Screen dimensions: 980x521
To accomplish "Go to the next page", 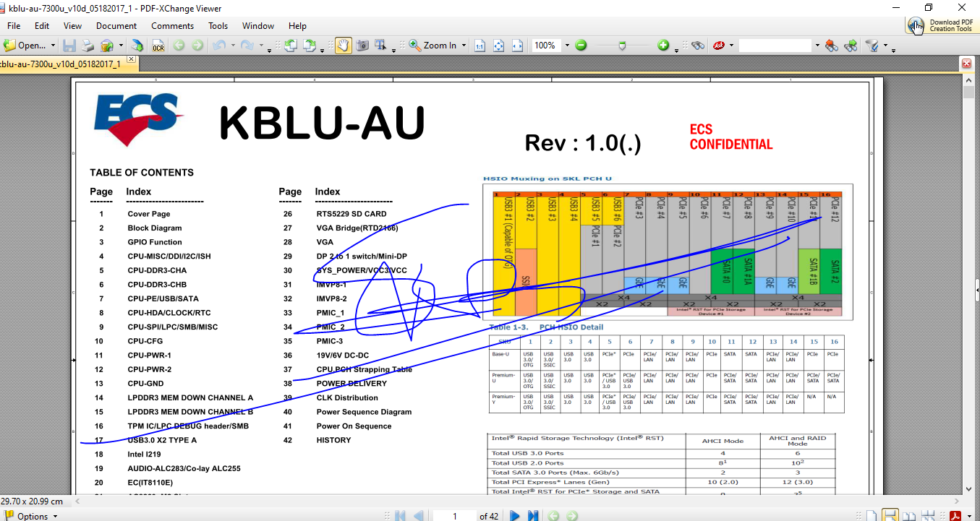I will click(x=515, y=516).
